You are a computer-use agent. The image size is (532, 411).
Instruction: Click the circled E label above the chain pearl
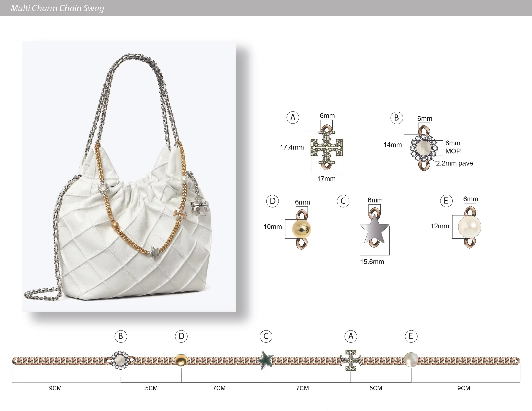coord(411,336)
